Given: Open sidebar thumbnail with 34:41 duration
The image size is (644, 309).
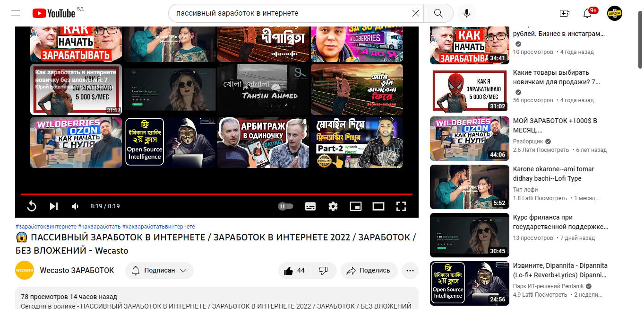Looking at the screenshot, I should click(x=470, y=45).
